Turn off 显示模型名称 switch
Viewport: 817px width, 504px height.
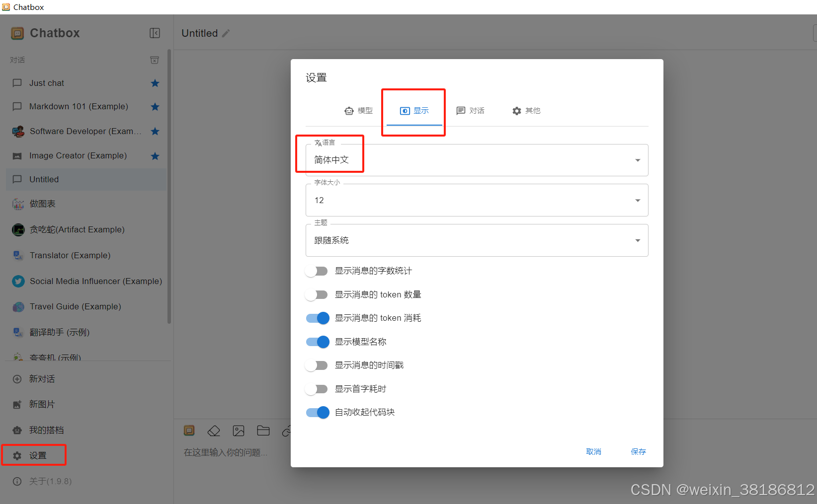coord(317,342)
